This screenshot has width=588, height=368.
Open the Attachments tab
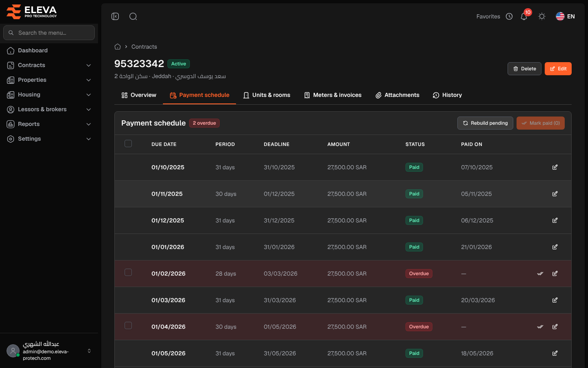pyautogui.click(x=397, y=95)
